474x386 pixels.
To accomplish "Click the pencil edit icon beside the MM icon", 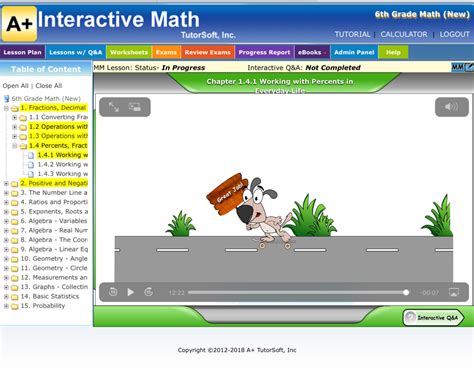I will tap(469, 67).
